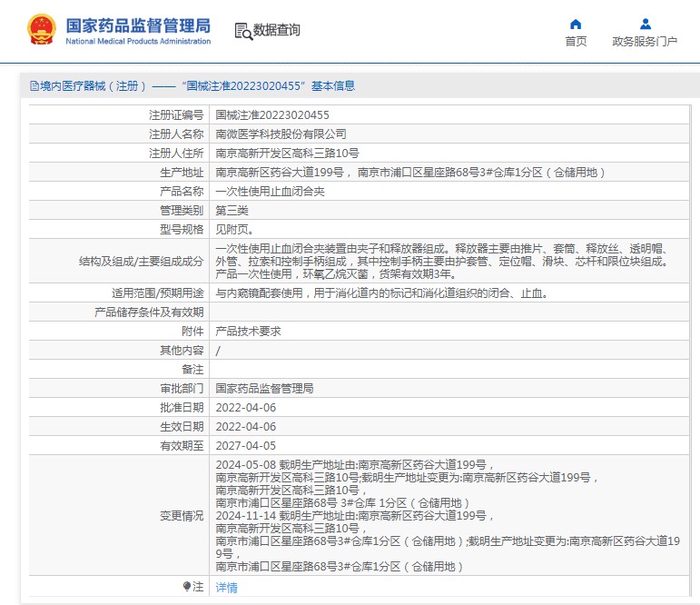Screen dimensions: 700x605
Task: Select the management class value 第三类
Action: [x=232, y=211]
